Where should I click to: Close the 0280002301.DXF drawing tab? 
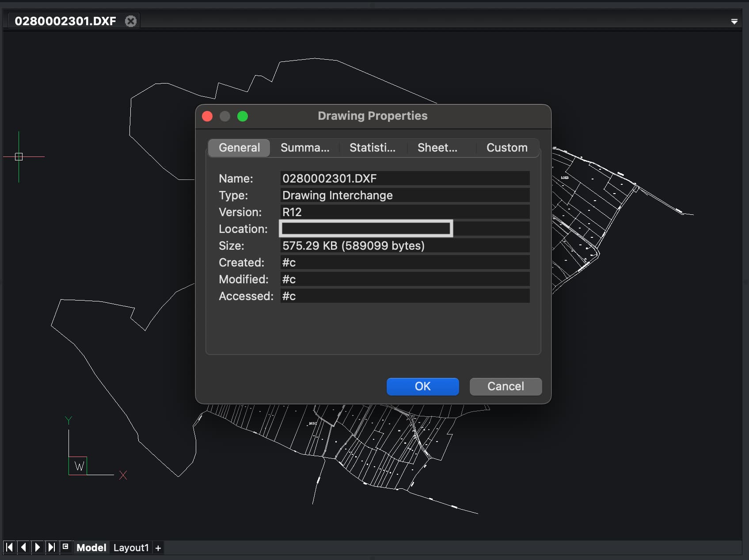[131, 21]
